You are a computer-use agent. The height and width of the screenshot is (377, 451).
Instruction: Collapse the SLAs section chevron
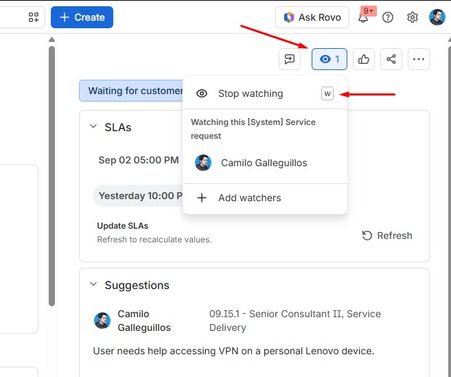[x=93, y=127]
